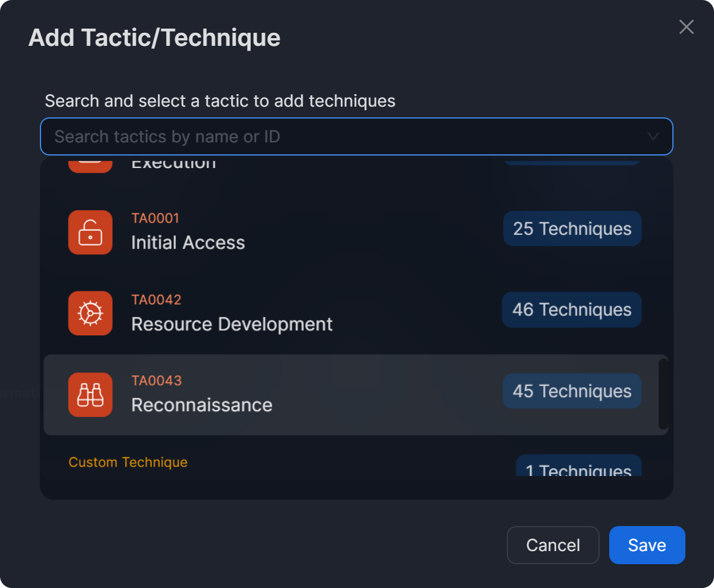This screenshot has height=588, width=714.
Task: Click the '45 Techniques' badge
Action: point(572,391)
